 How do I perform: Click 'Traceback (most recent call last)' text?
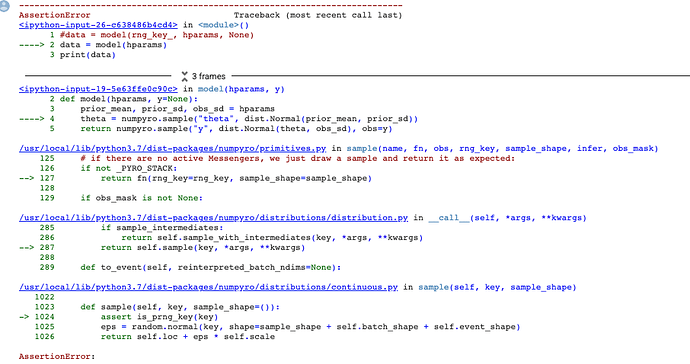tap(318, 15)
